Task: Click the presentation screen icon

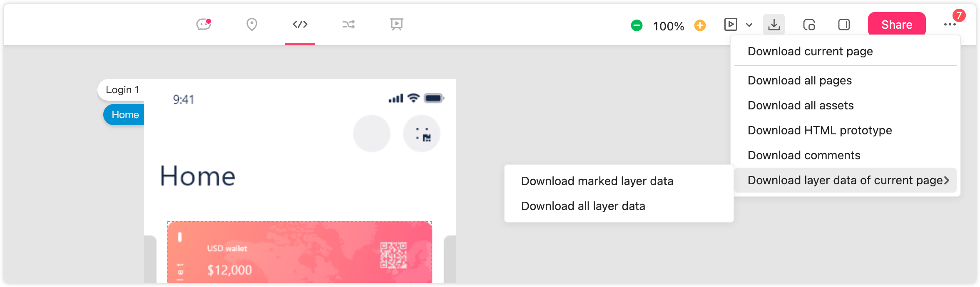Action: (x=396, y=25)
